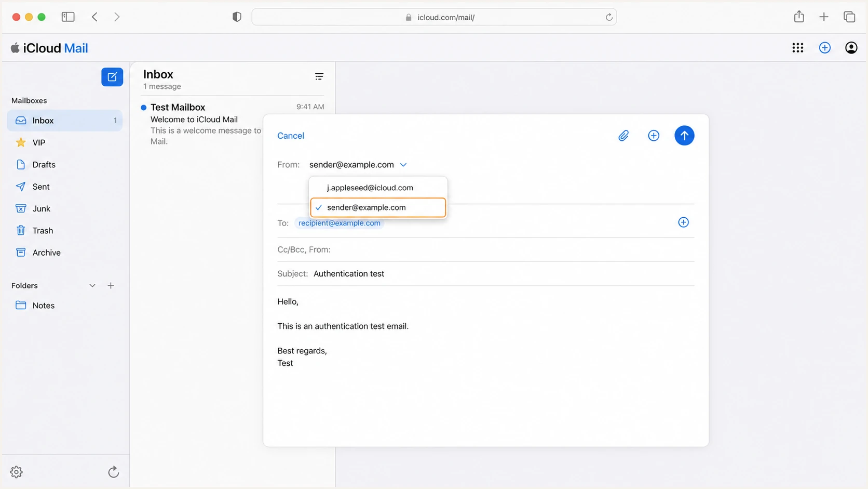This screenshot has height=489, width=868.
Task: Send the email with blue arrow button
Action: coord(684,136)
